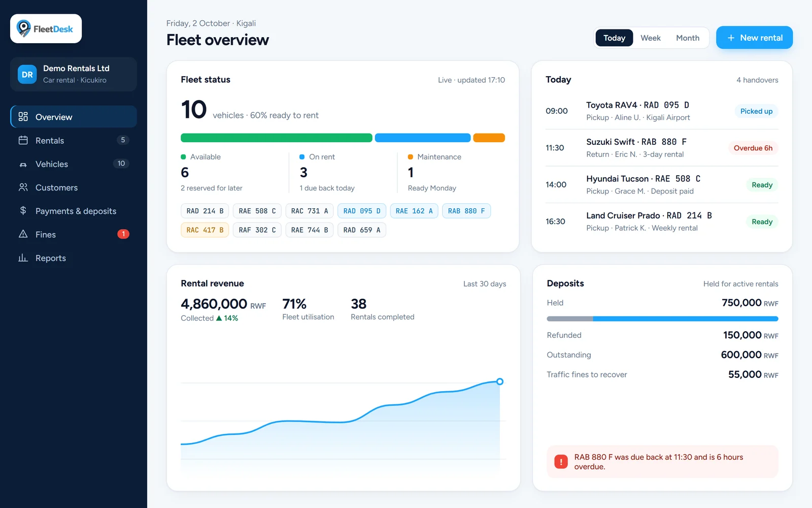Image resolution: width=812 pixels, height=508 pixels.
Task: Create a New rental
Action: (754, 38)
